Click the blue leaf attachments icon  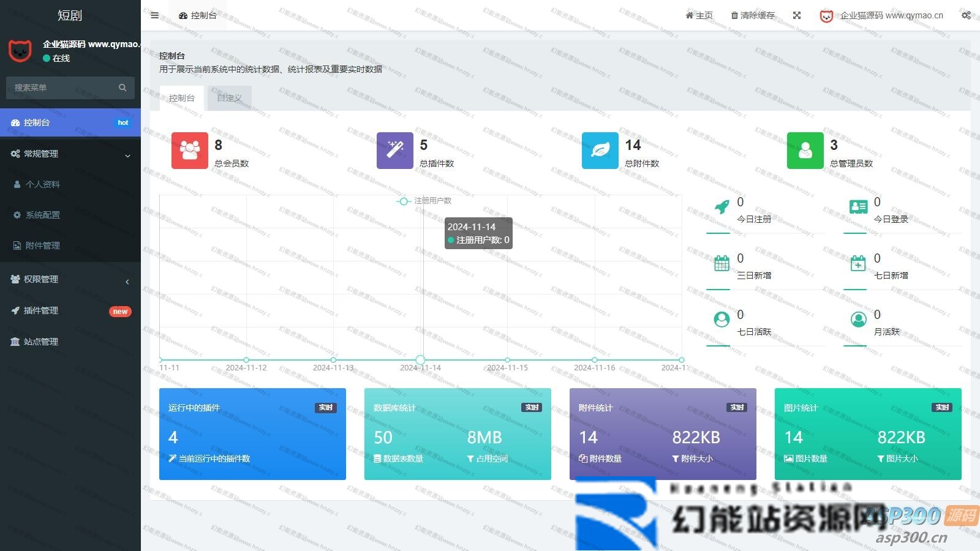pyautogui.click(x=600, y=151)
